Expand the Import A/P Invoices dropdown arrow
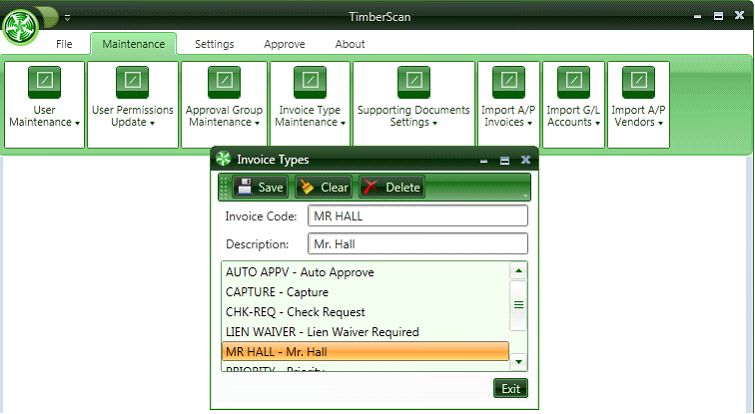The height and width of the screenshot is (414, 755). [530, 123]
